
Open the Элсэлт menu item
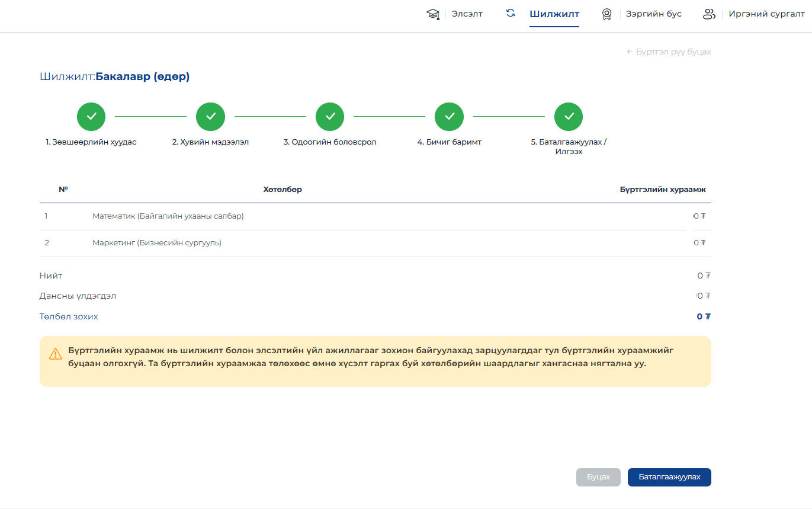tap(467, 14)
